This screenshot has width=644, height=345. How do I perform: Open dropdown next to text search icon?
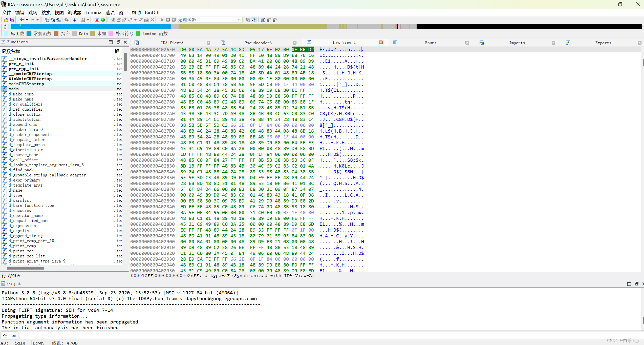pyautogui.click(x=88, y=20)
